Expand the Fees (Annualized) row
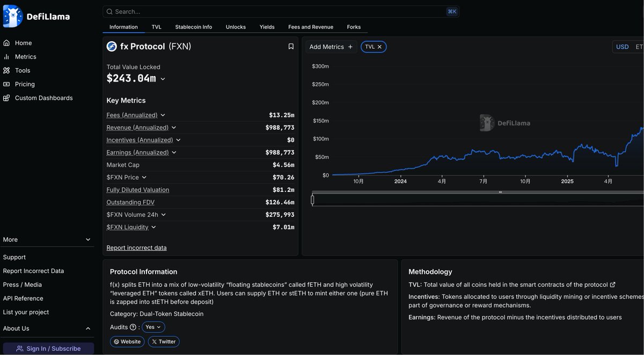The image size is (644, 355). point(163,115)
